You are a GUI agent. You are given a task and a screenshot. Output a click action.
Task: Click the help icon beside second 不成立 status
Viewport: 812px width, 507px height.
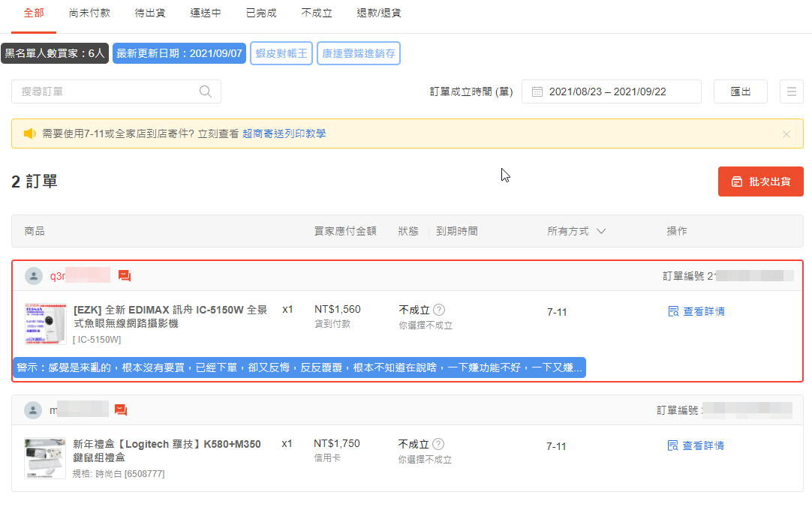point(439,444)
